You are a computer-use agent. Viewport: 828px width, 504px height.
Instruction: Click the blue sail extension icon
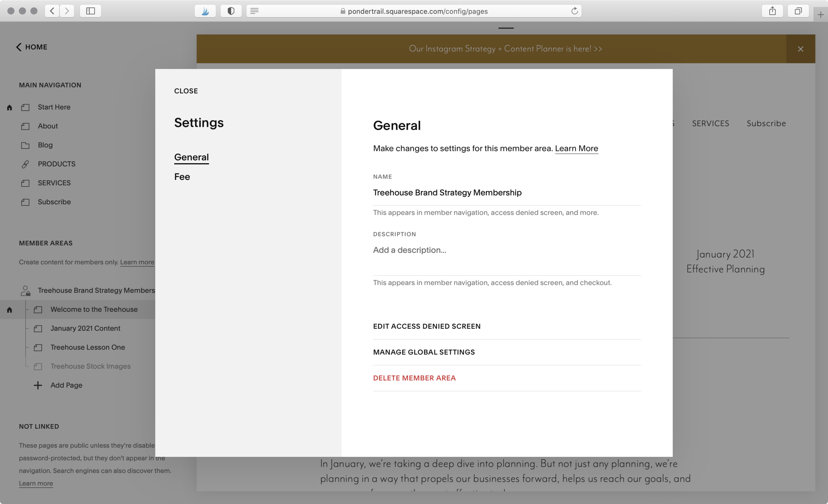(205, 11)
